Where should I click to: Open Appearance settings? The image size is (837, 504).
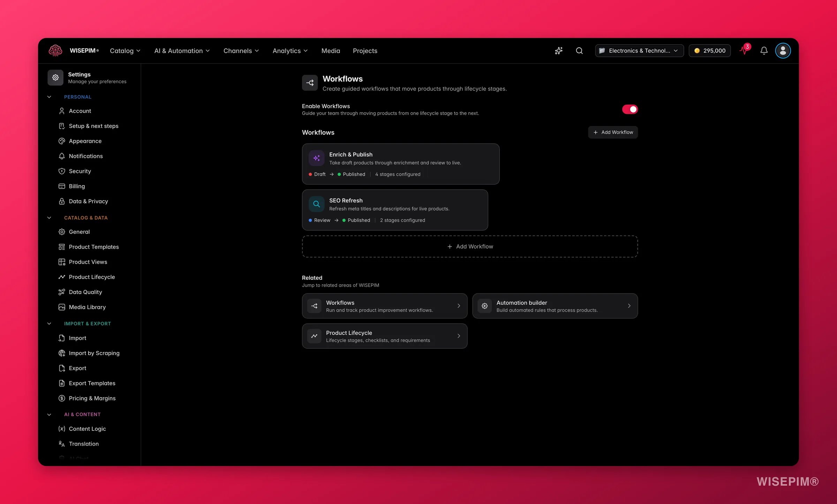[x=85, y=141]
